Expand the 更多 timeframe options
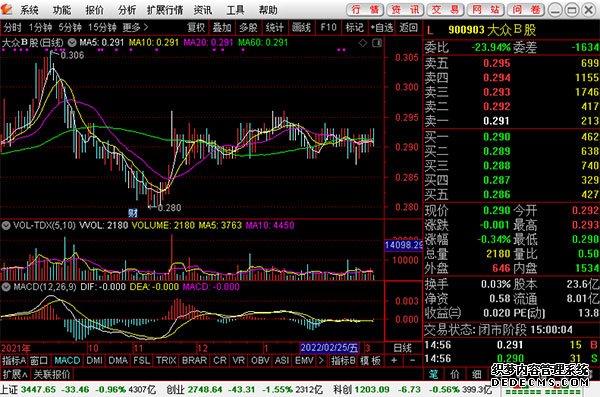The image size is (600, 397). [x=135, y=28]
